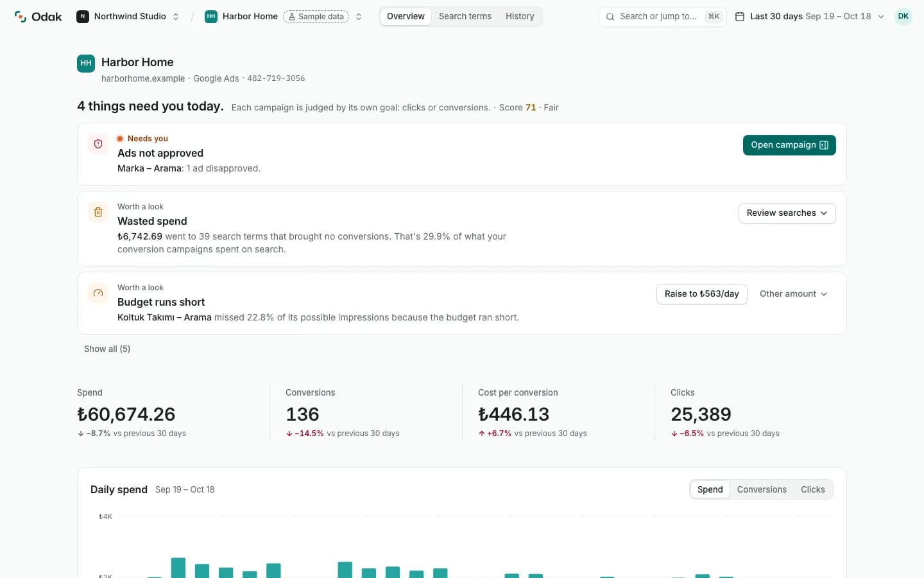This screenshot has width=924, height=578.
Task: Click the Northwind Studio workspace avatar
Action: click(x=83, y=17)
